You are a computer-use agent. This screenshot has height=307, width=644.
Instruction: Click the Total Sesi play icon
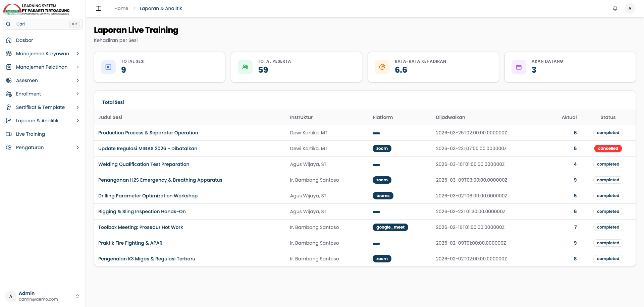click(108, 67)
